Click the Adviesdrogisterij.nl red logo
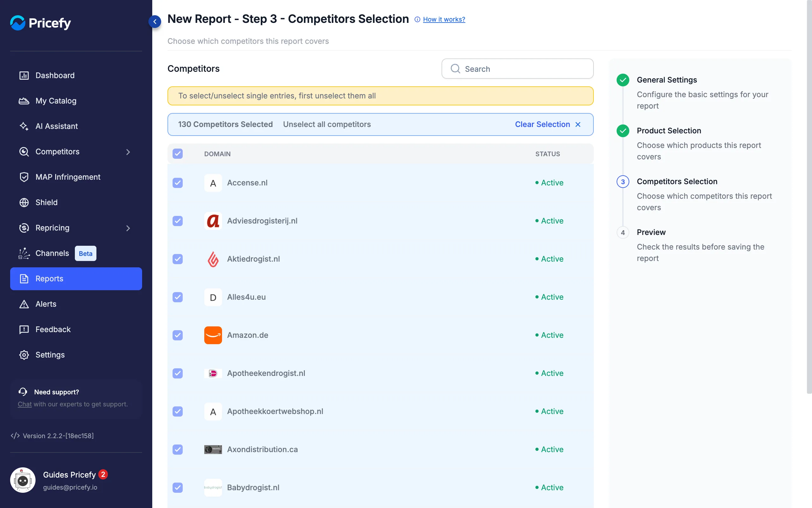The width and height of the screenshot is (812, 508). tap(213, 221)
